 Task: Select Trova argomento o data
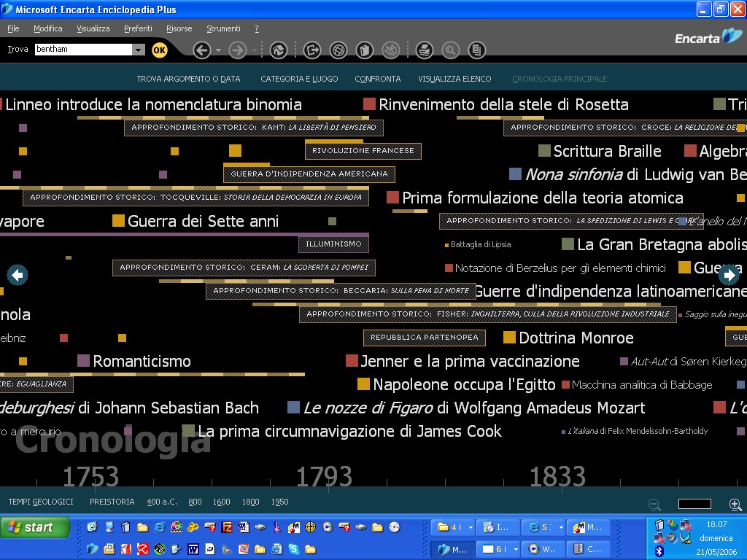tap(188, 79)
